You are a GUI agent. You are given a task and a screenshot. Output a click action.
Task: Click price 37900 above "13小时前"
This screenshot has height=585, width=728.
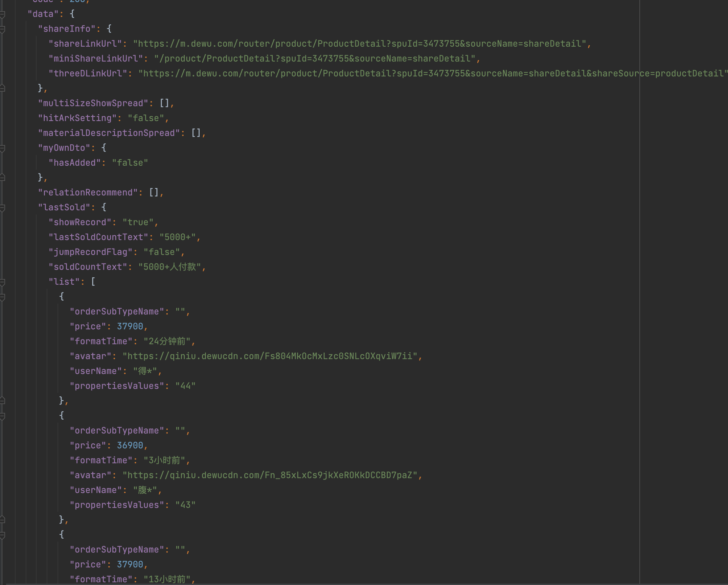(x=130, y=564)
